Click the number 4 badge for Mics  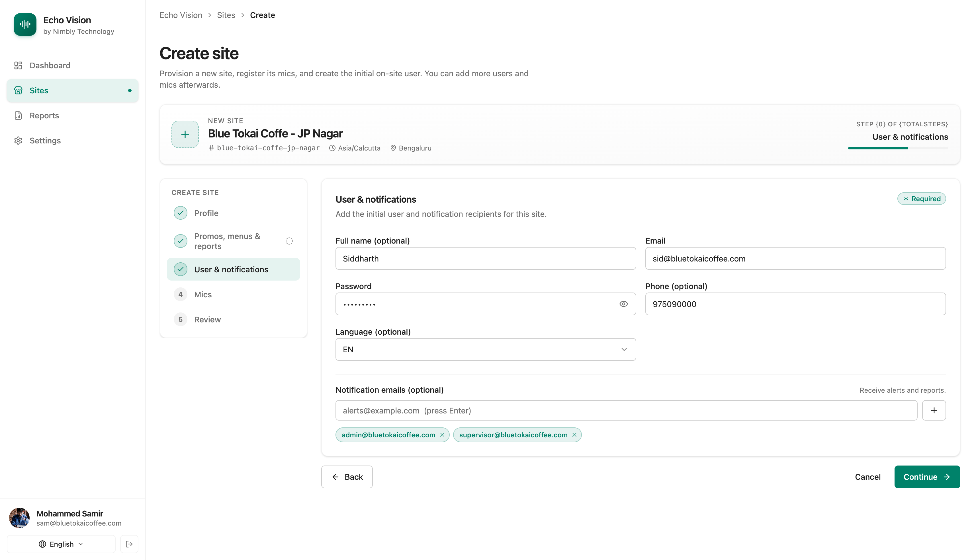tap(181, 294)
